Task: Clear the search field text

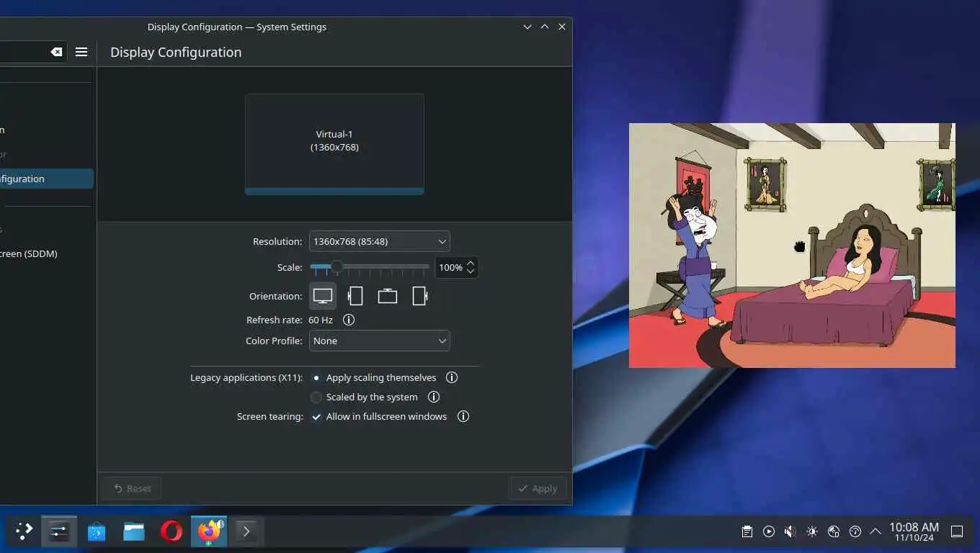Action: [x=56, y=52]
